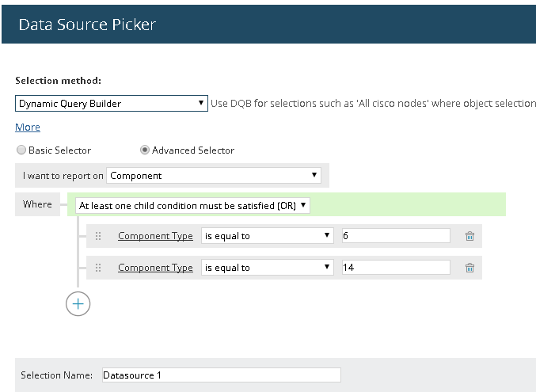536x392 pixels.
Task: Click drag handle of second condition row
Action: pos(99,268)
